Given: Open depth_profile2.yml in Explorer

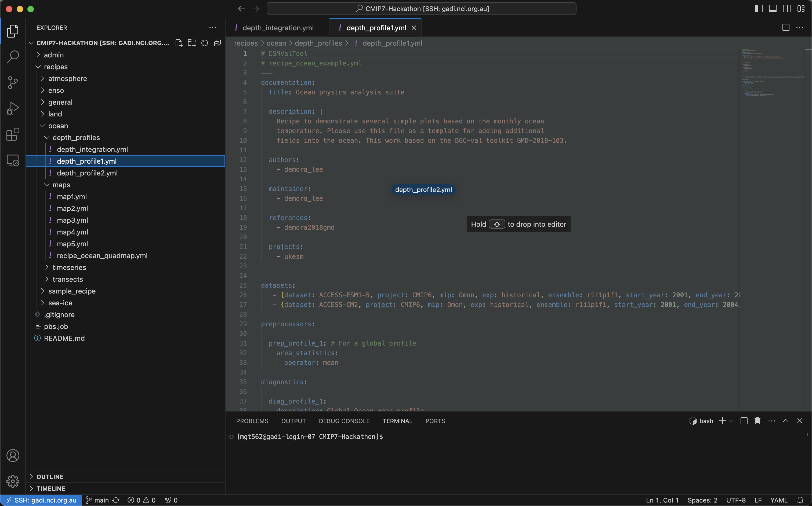Looking at the screenshot, I should [x=125, y=173].
